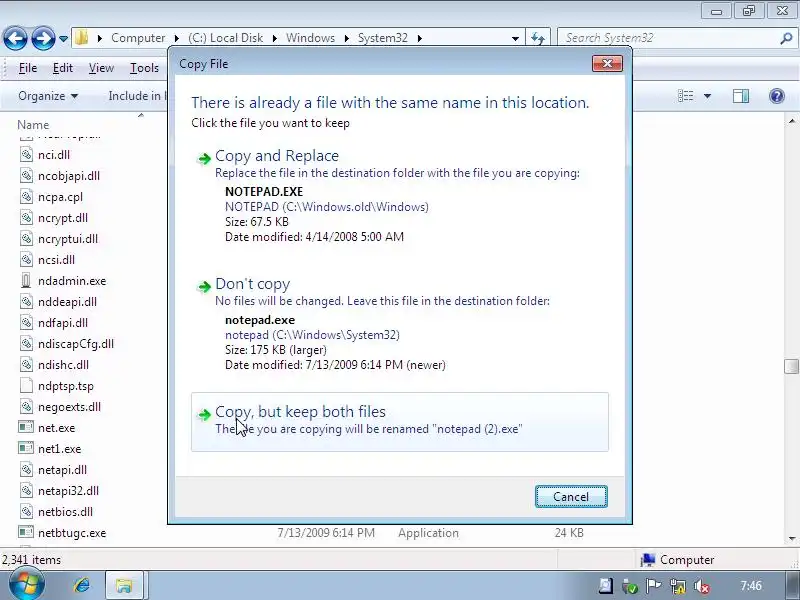Viewport: 800px width, 600px height.
Task: Select netbtugc.exe application icon
Action: tap(26, 533)
